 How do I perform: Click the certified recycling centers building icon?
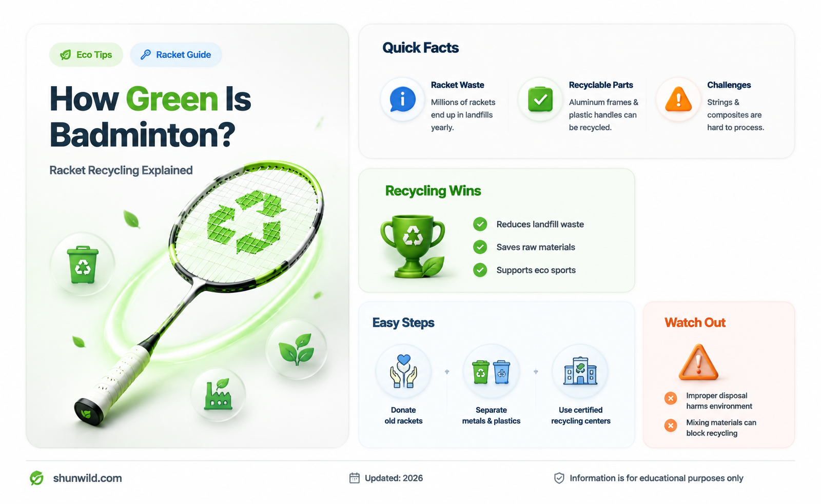click(x=580, y=372)
